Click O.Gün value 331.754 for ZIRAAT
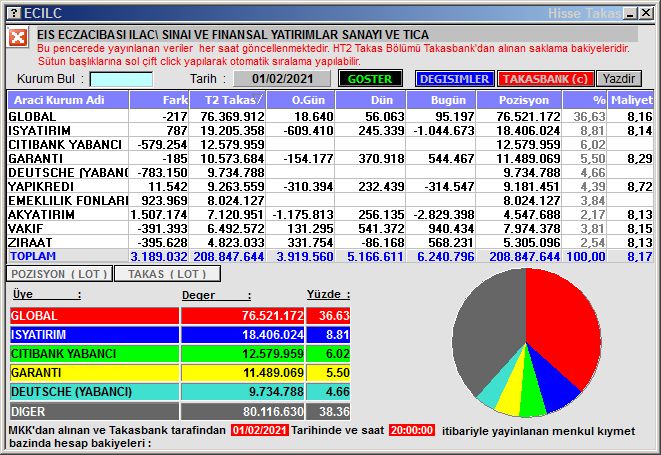This screenshot has height=455, width=661. point(310,242)
